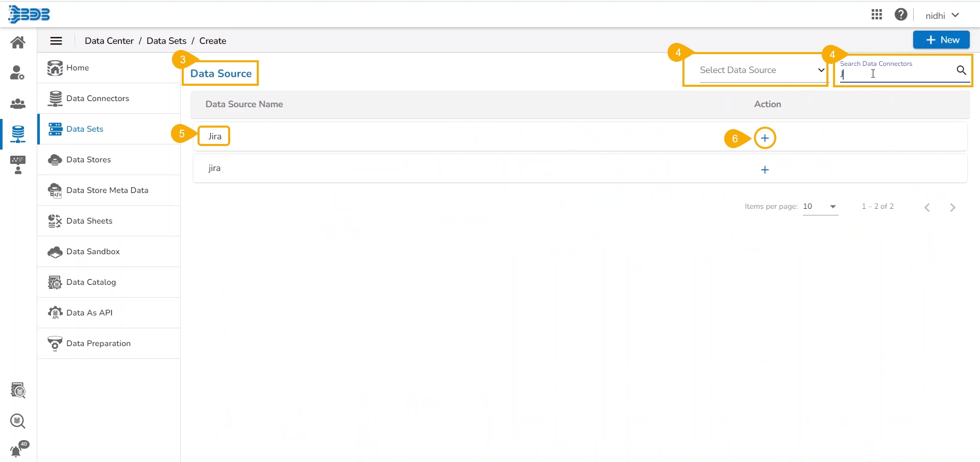Open Data Connectors menu item
Image resolution: width=980 pixels, height=462 pixels.
point(109,99)
